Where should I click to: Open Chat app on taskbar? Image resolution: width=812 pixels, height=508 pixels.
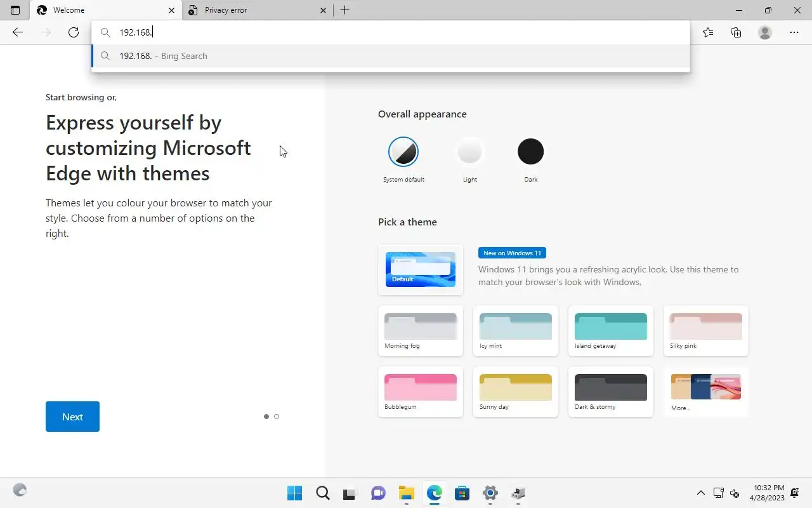click(x=379, y=493)
